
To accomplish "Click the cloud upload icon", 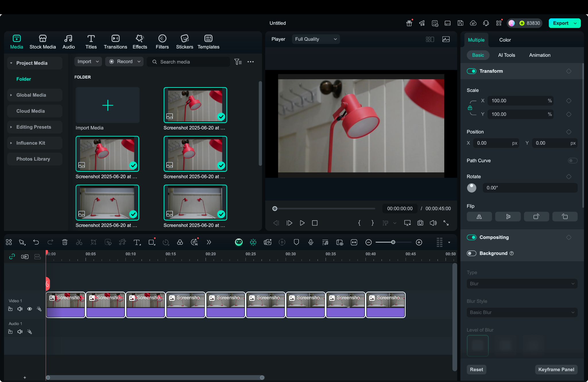I will click(x=473, y=23).
